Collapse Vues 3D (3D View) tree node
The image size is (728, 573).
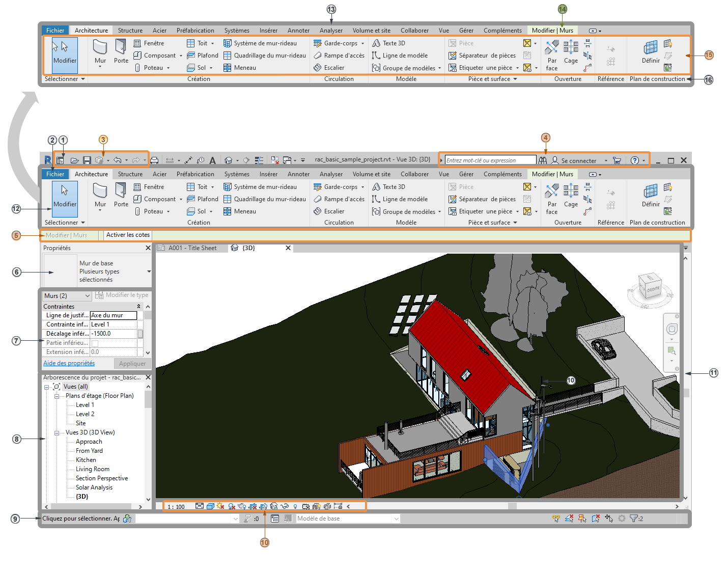tap(57, 433)
